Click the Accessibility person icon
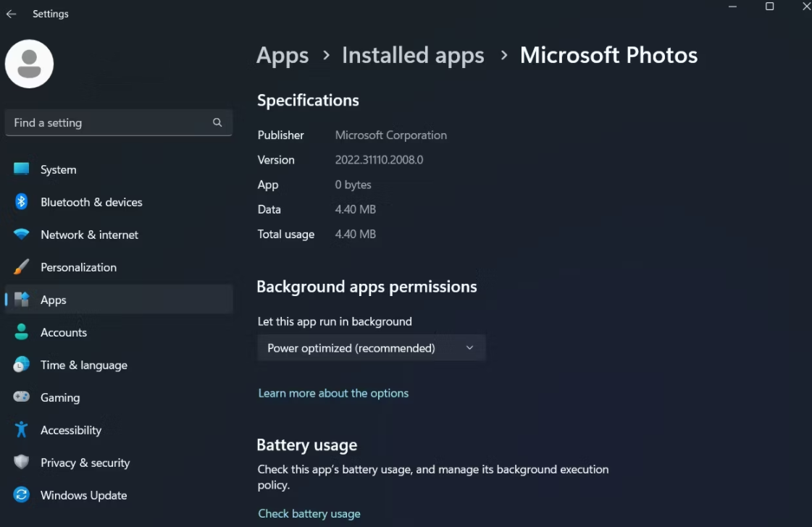Viewport: 812px width, 527px height. tap(20, 430)
